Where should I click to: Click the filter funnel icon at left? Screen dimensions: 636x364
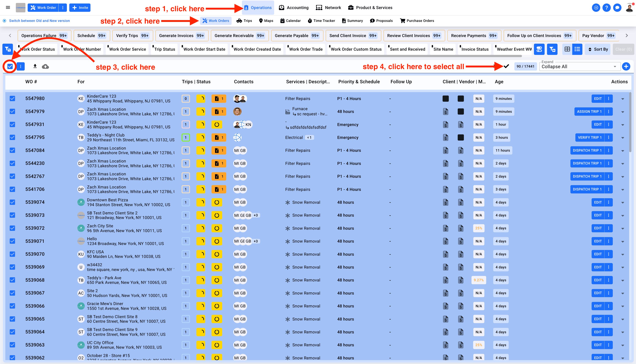[8, 49]
